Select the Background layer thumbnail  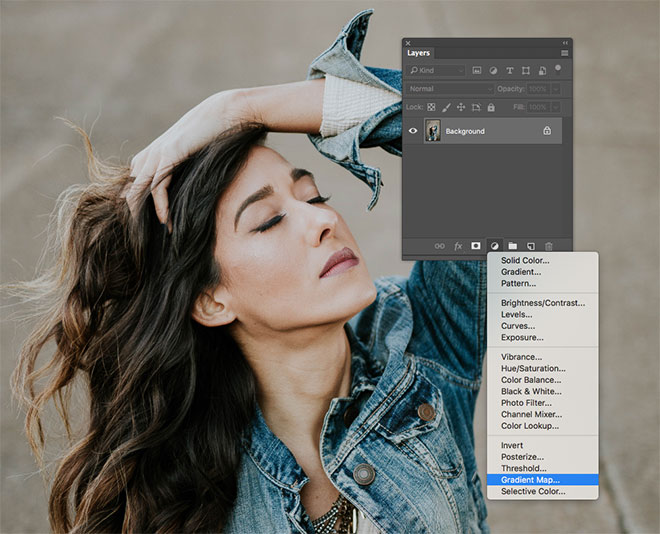433,131
